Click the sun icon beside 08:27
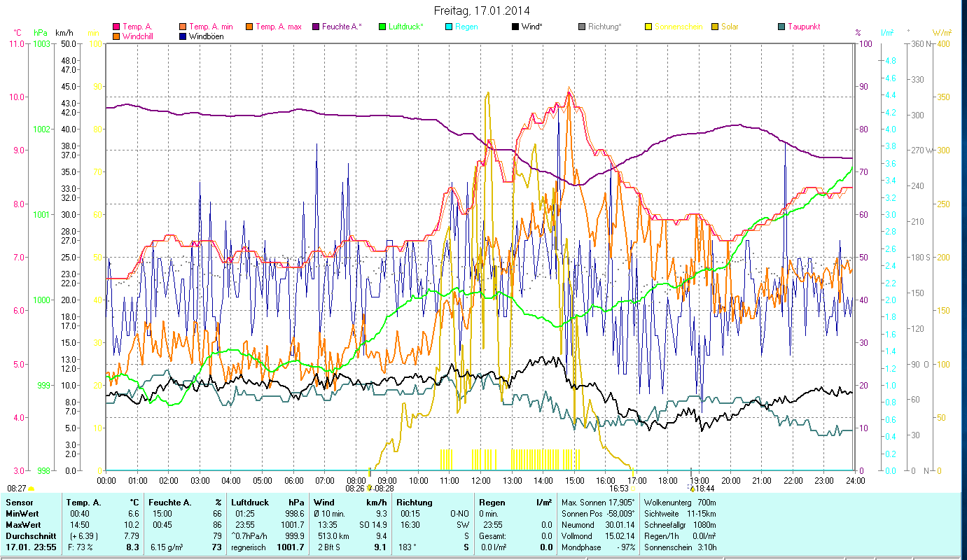Screen dimensions: 967x560 pyautogui.click(x=32, y=489)
